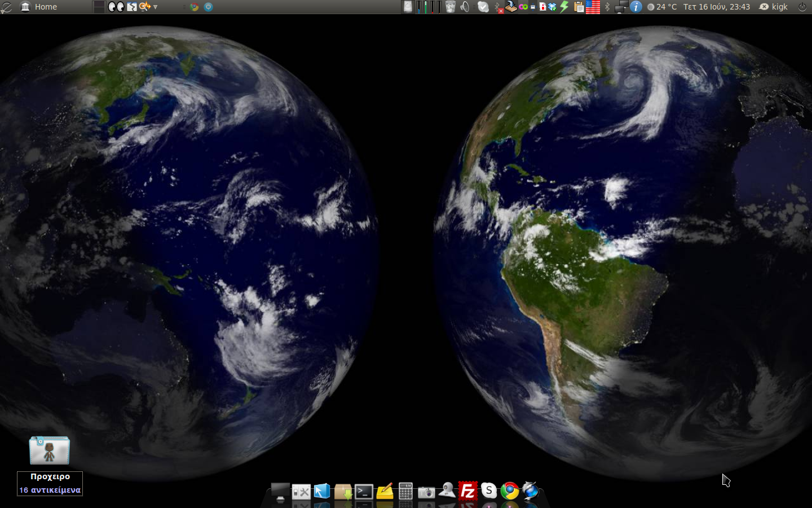This screenshot has width=812, height=508.
Task: Click the xeyes applet in the panel
Action: (x=116, y=7)
